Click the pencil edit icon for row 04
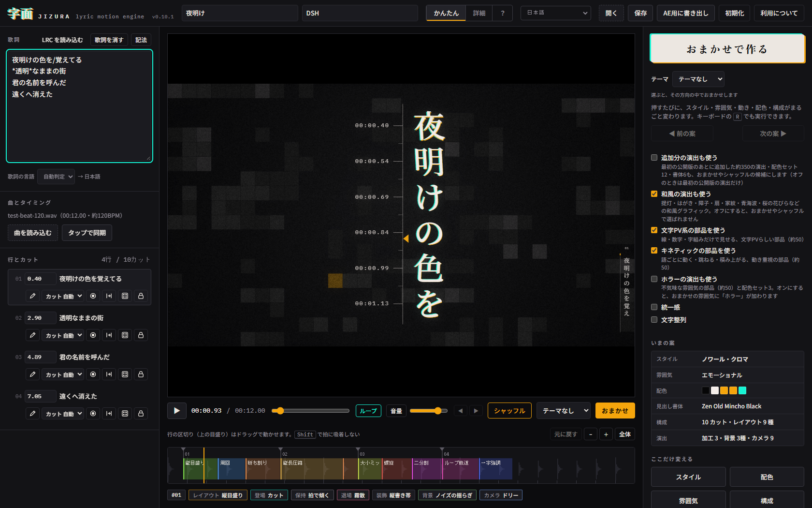Image resolution: width=812 pixels, height=508 pixels. click(32, 414)
